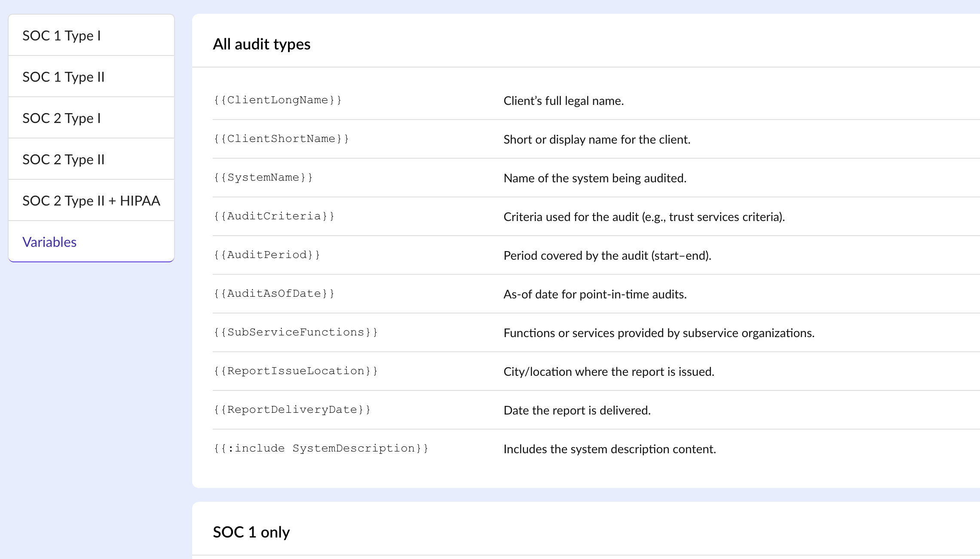Screen dimensions: 980x559
Task: Click the SOC 1 only section heading
Action: click(251, 532)
